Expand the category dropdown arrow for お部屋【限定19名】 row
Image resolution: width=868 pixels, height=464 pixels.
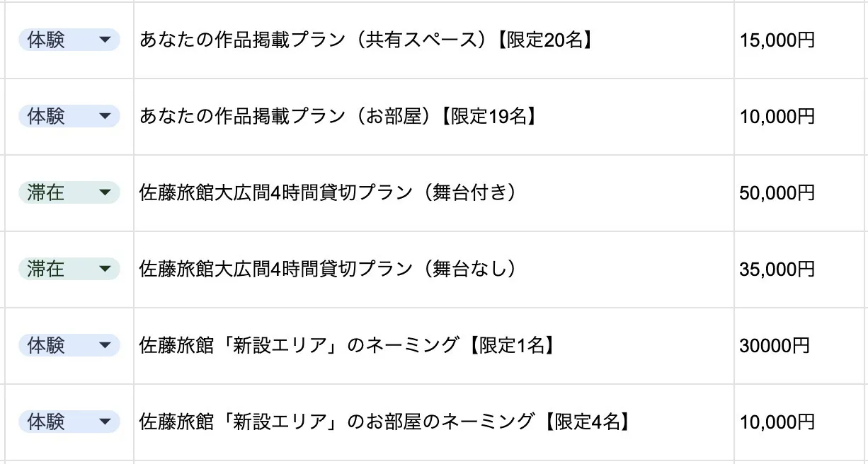point(105,117)
